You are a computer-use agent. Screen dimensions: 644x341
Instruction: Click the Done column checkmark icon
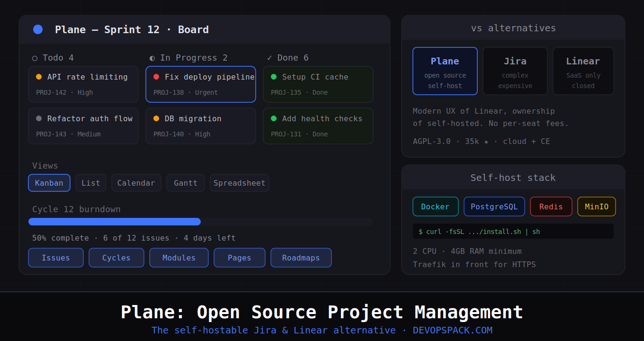click(269, 58)
